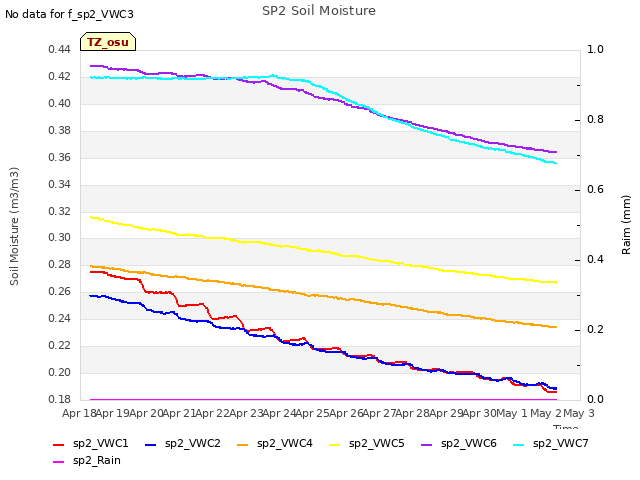This screenshot has width=640, height=480.
Task: Toggle the sp2_VWC7 legend entry
Action: (x=551, y=443)
